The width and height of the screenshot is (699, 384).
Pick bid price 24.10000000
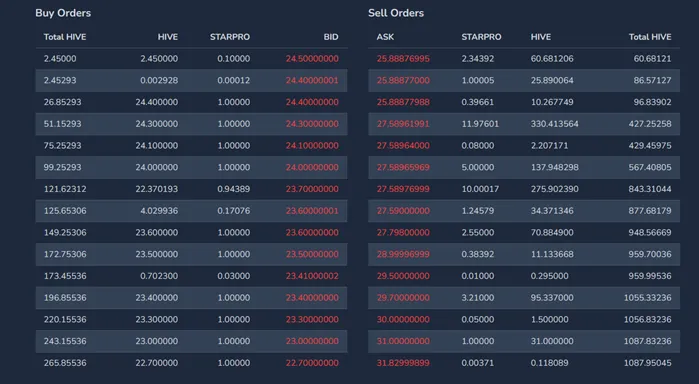click(312, 146)
